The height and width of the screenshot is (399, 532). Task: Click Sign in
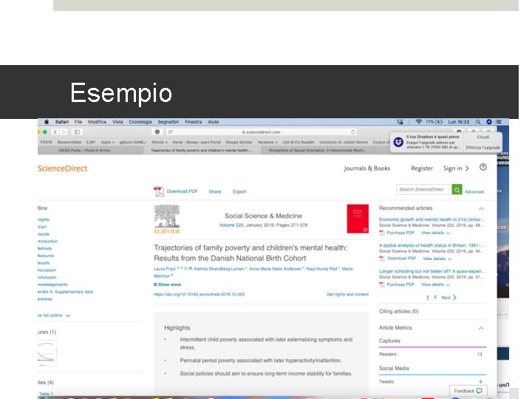click(456, 168)
